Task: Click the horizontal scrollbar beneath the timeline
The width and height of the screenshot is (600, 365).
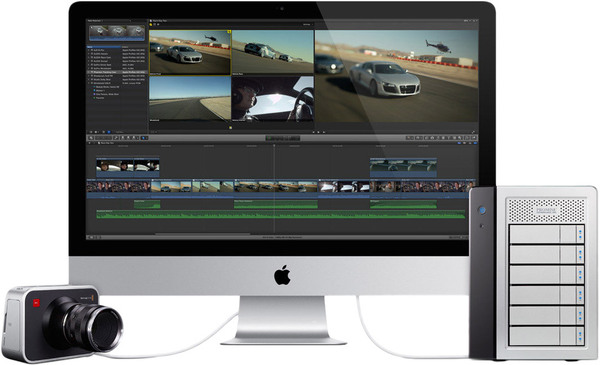Action: pos(203,234)
